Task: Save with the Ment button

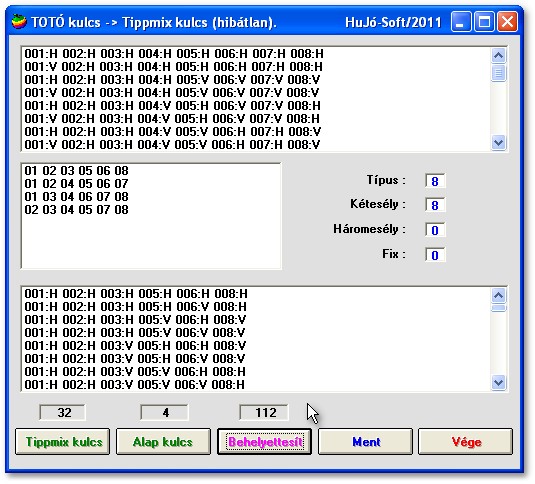Action: (x=365, y=442)
